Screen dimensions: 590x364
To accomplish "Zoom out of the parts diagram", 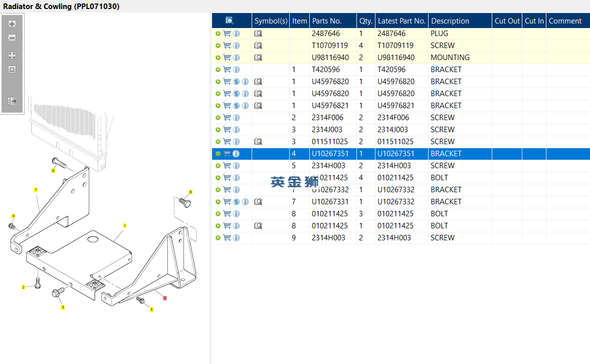I will (x=13, y=38).
